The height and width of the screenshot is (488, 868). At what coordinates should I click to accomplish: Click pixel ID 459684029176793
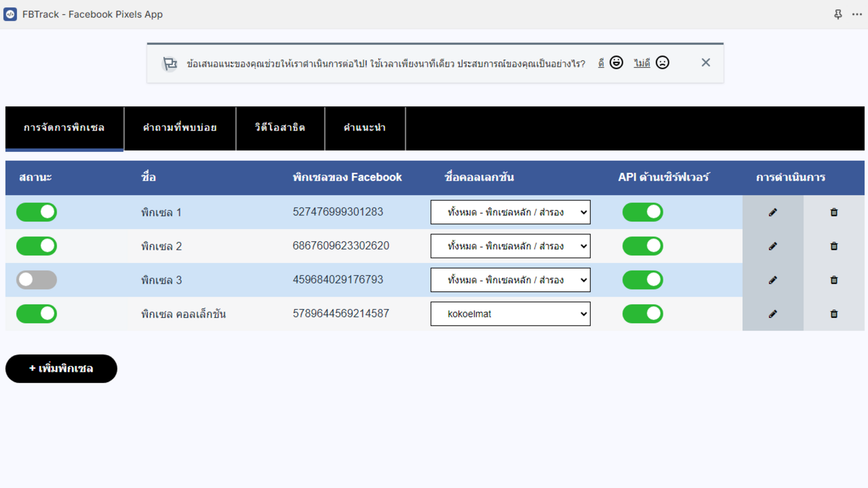(x=338, y=280)
